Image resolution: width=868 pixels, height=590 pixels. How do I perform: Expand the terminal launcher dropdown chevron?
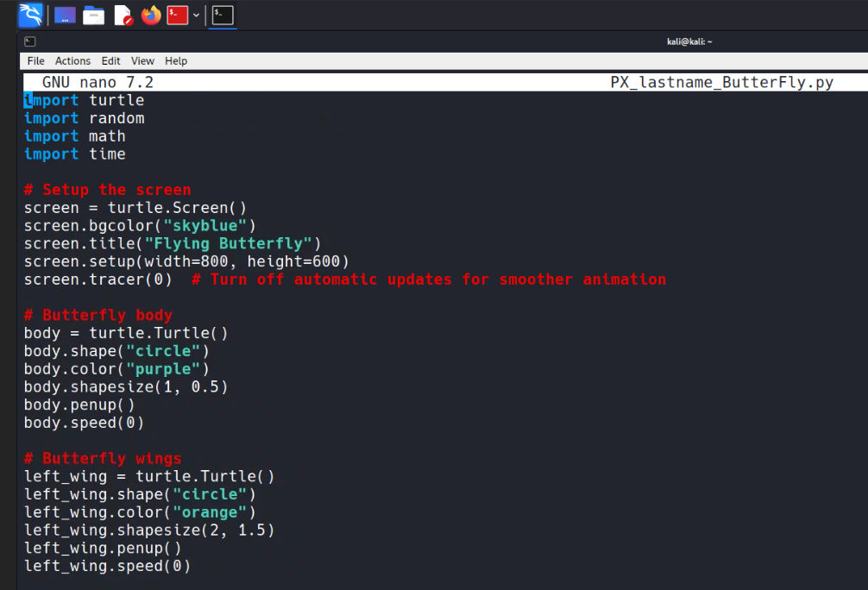pyautogui.click(x=196, y=15)
